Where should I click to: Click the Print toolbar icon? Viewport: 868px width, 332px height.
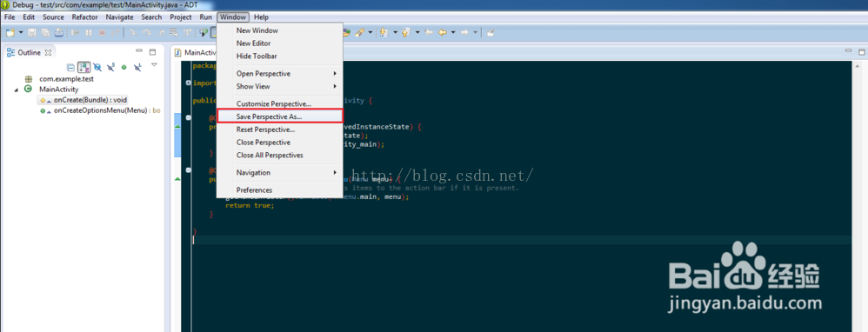pyautogui.click(x=58, y=33)
